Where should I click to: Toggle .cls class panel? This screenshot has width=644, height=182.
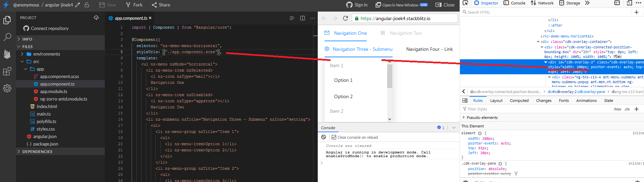pos(627,109)
